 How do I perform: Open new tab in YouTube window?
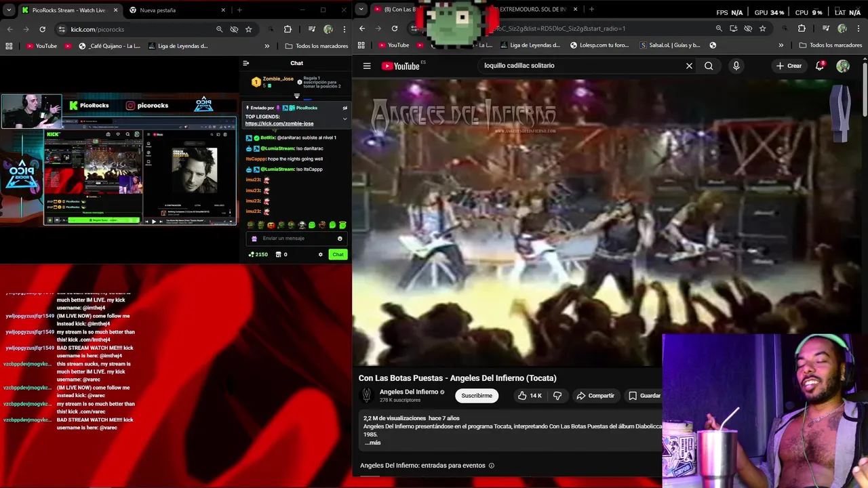pos(591,9)
